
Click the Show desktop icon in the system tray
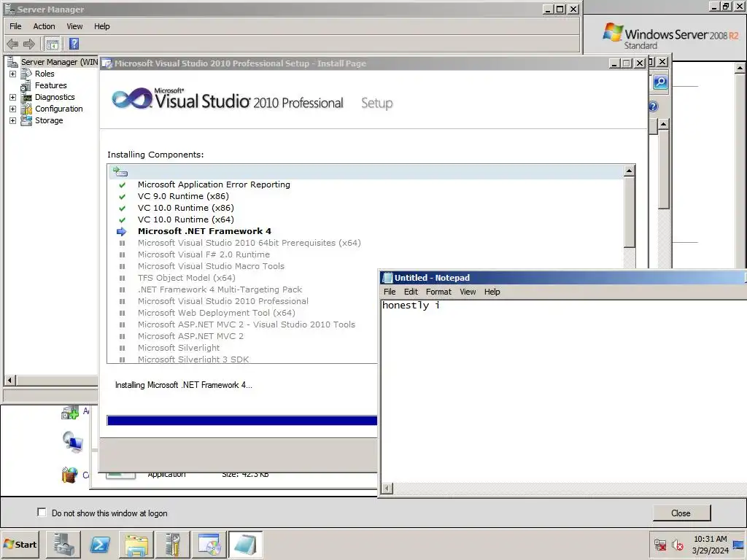739,545
